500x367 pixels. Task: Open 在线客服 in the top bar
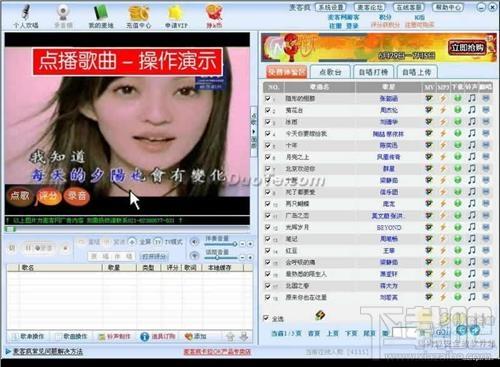pyautogui.click(x=409, y=7)
